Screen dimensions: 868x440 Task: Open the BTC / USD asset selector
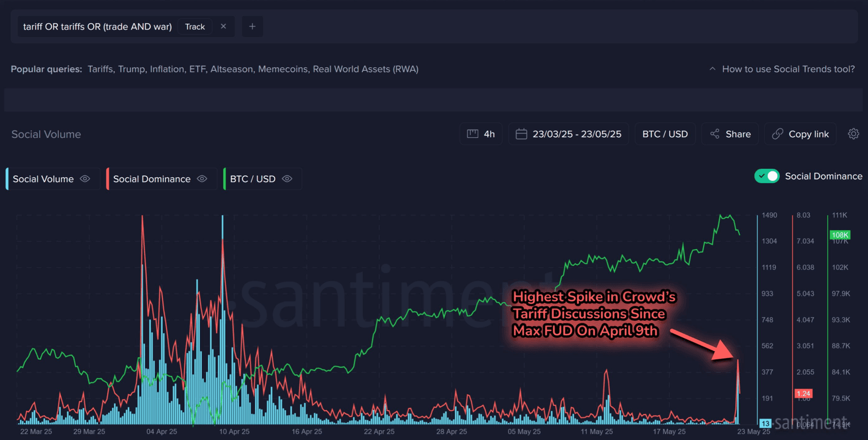(665, 134)
